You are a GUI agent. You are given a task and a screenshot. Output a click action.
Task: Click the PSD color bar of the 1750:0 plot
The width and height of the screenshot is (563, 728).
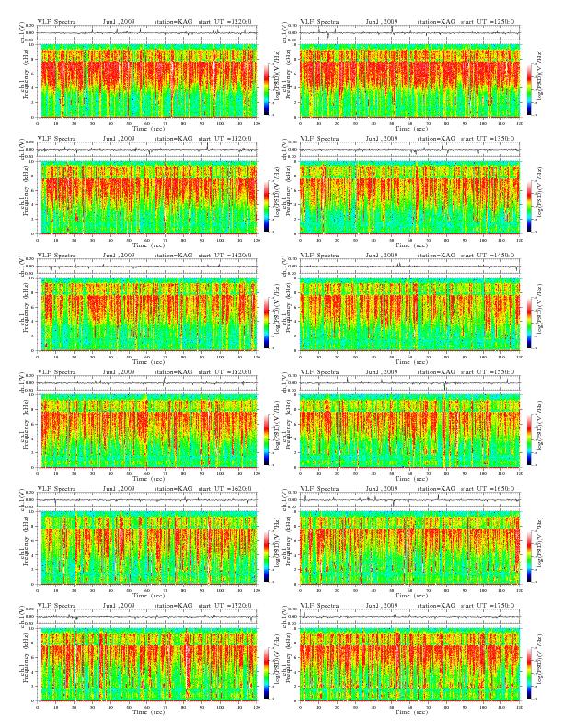[530, 672]
